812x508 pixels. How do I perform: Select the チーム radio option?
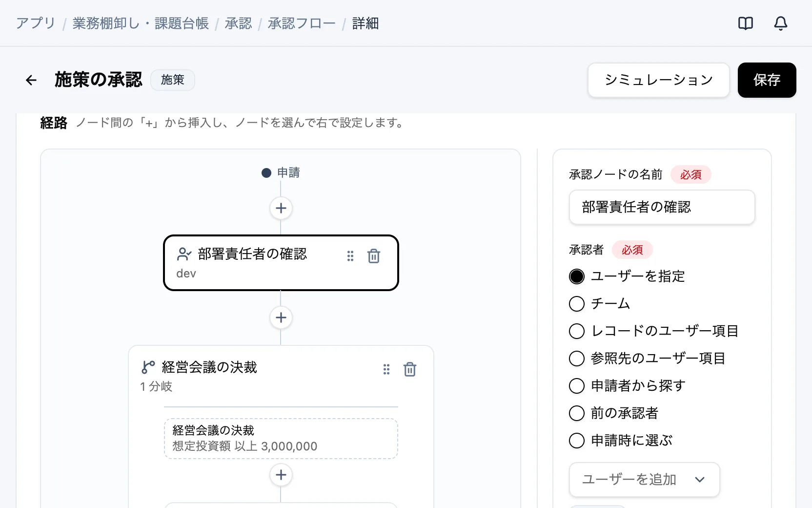577,304
